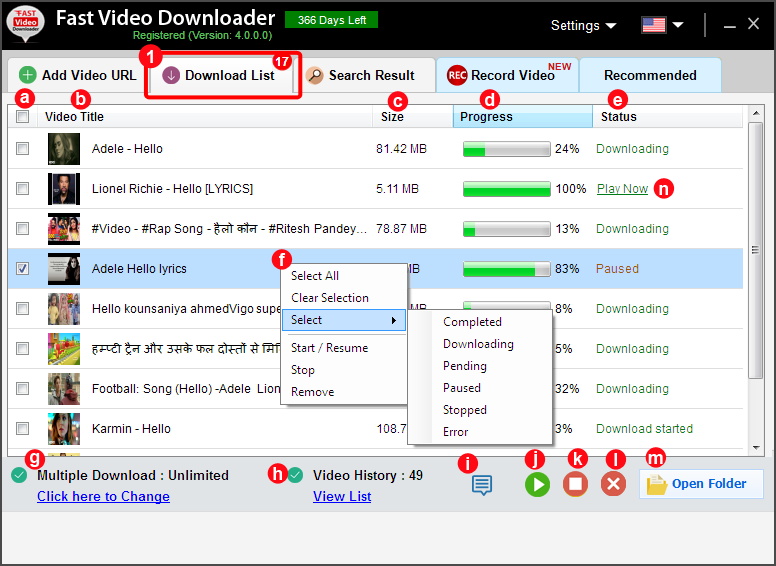Check the Karmin - Hello checkbox
Screen dimensions: 776x566
22,428
